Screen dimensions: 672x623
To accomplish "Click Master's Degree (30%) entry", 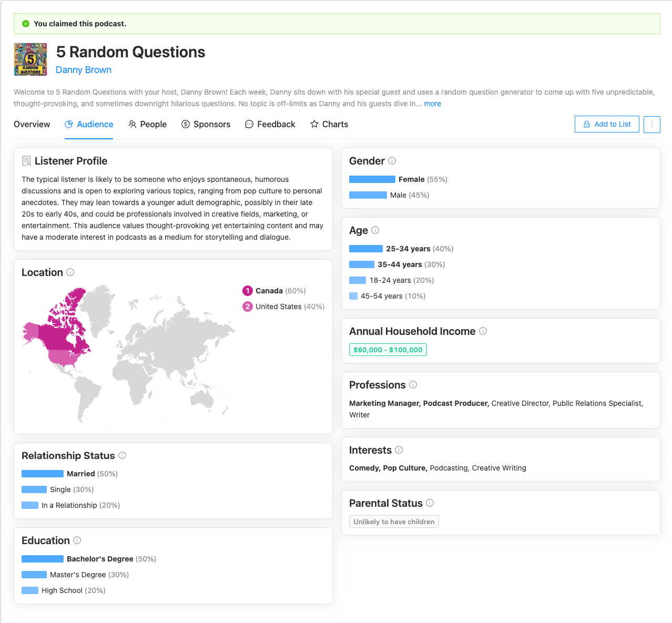I will coord(75,575).
